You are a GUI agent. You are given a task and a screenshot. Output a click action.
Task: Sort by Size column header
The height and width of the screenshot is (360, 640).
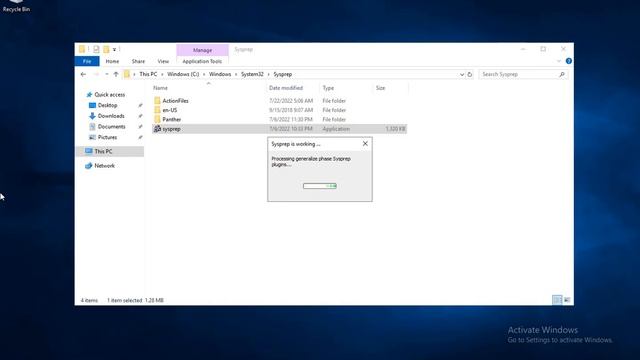(380, 88)
